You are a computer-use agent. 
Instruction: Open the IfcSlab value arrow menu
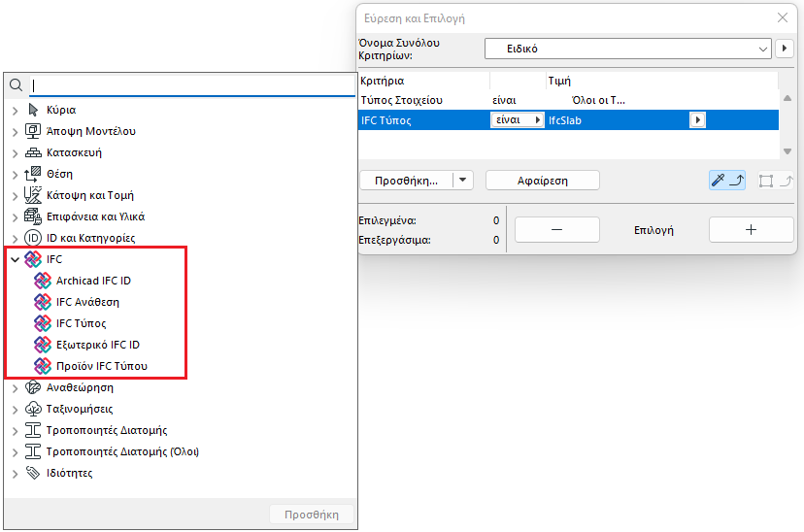697,120
